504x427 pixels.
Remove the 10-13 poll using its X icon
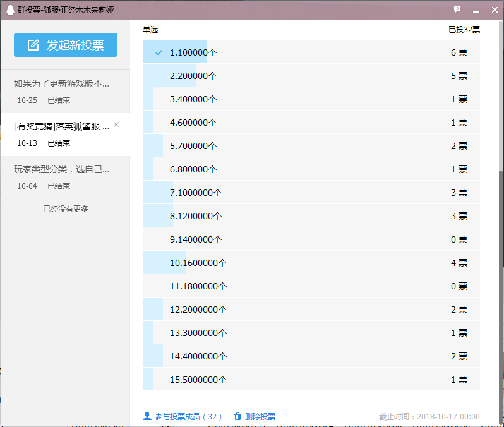click(x=116, y=125)
